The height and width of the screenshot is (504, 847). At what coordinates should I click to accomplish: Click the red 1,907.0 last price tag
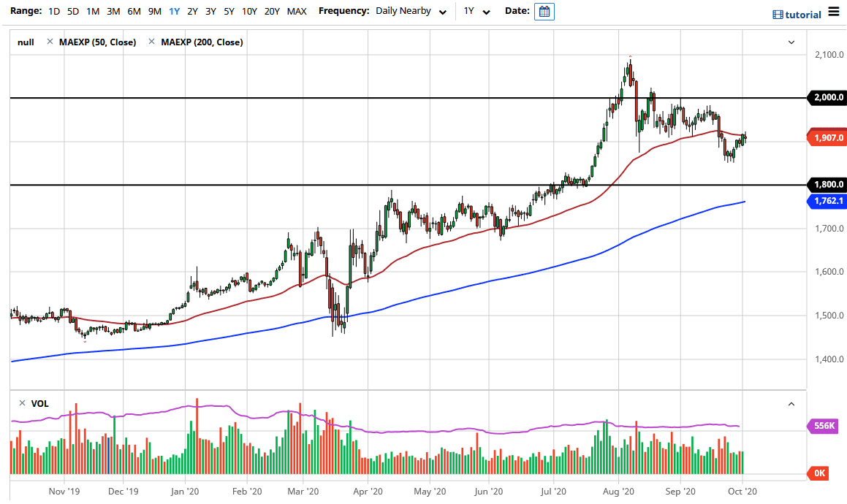pos(827,138)
